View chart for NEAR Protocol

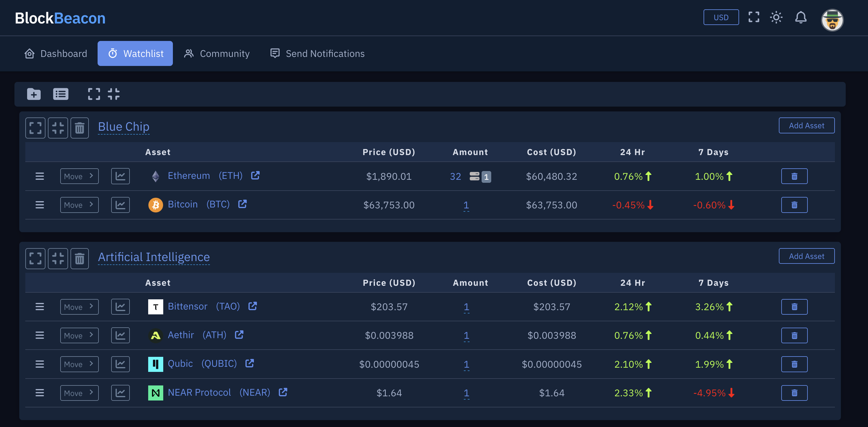[x=120, y=393]
